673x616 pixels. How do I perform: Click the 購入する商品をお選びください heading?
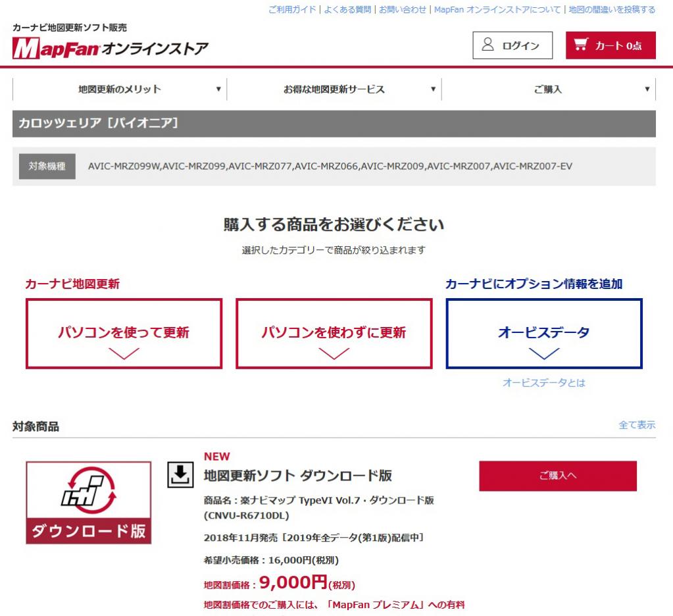click(334, 224)
